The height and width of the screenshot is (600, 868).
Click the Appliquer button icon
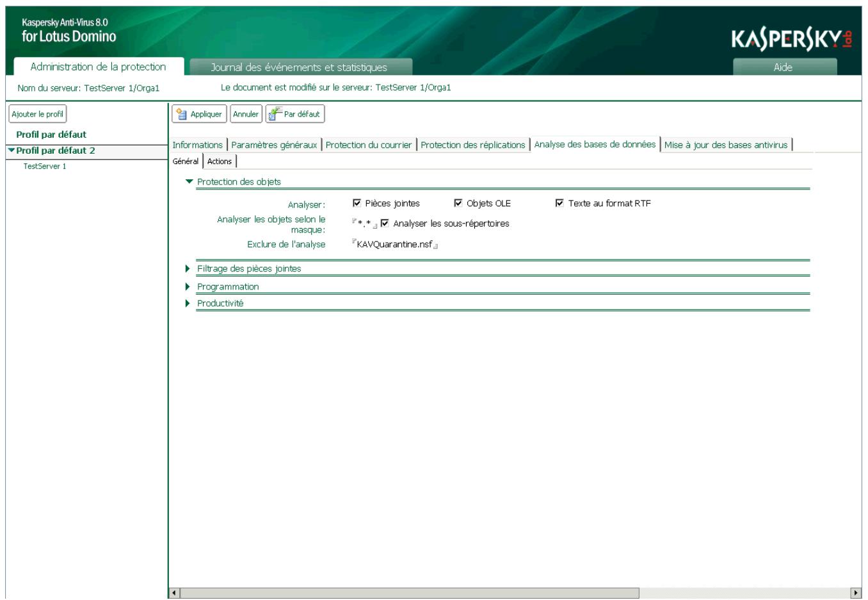182,114
